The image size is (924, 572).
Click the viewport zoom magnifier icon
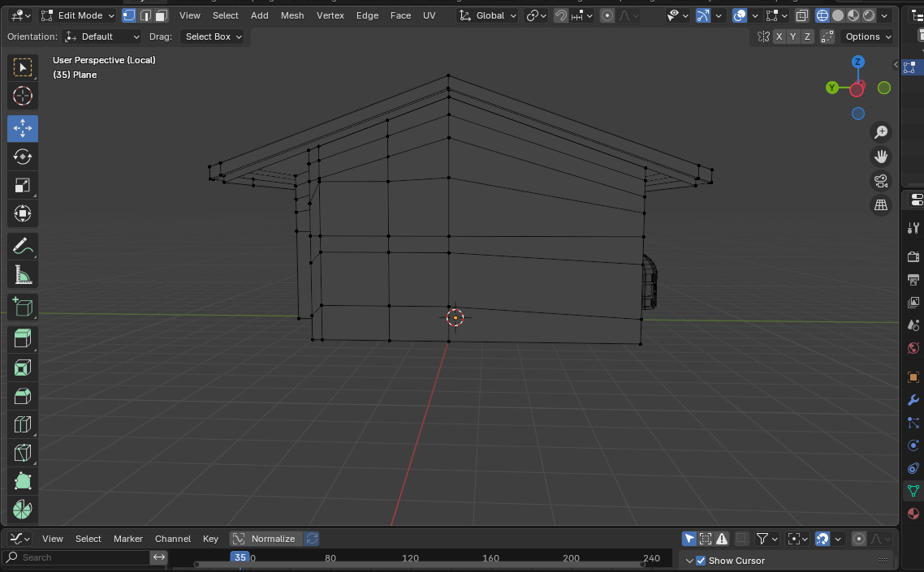coord(881,132)
